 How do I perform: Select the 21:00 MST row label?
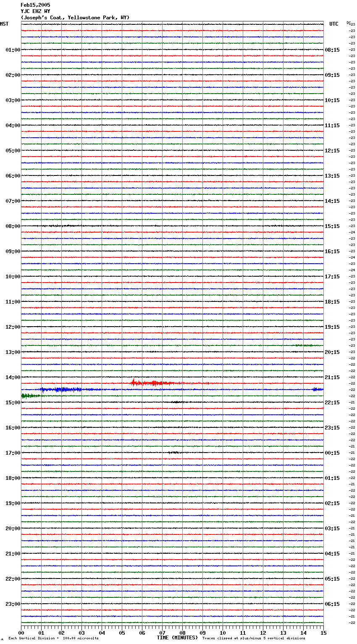coord(13,554)
